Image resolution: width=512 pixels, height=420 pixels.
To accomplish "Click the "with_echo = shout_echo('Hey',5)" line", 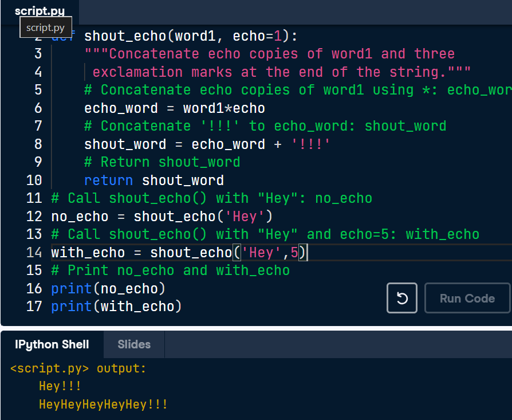I will tap(179, 253).
